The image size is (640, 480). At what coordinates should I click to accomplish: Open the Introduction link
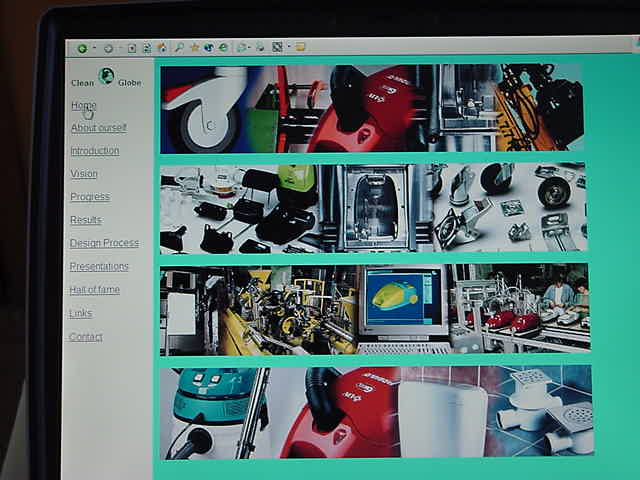pos(94,151)
